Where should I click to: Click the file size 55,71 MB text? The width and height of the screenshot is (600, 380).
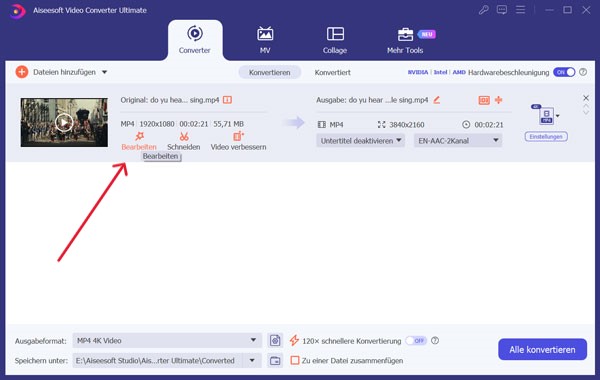(x=228, y=124)
